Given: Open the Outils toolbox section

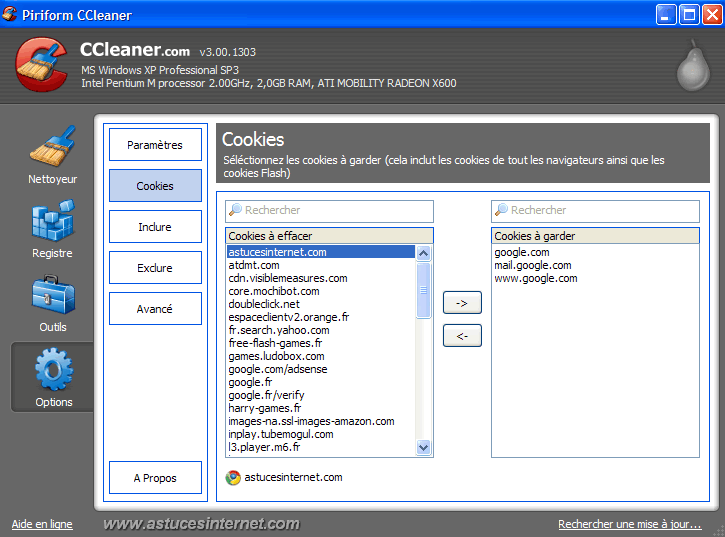Looking at the screenshot, I should [52, 303].
